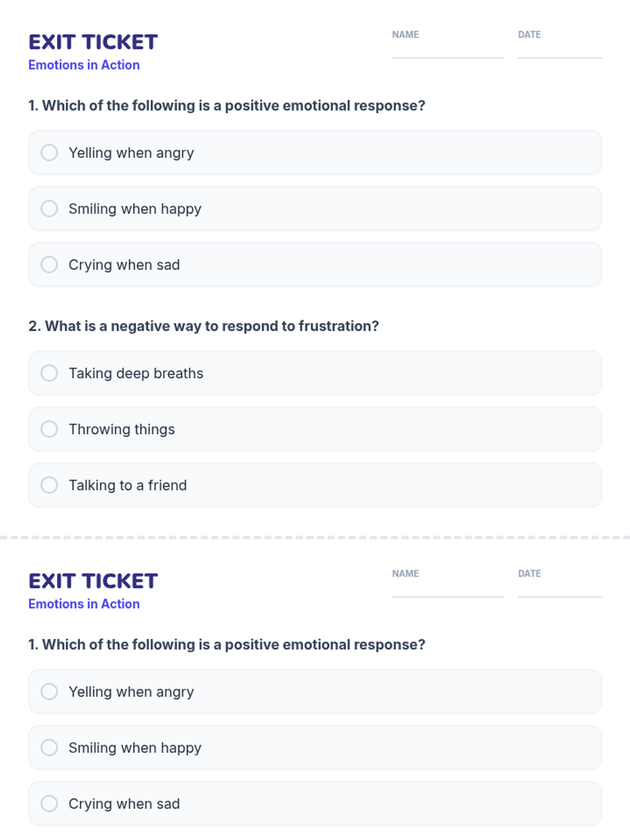Screen dimensions: 630x840
Task: Select 'Yelling when angry' in the bottom ticket
Action: pyautogui.click(x=49, y=691)
